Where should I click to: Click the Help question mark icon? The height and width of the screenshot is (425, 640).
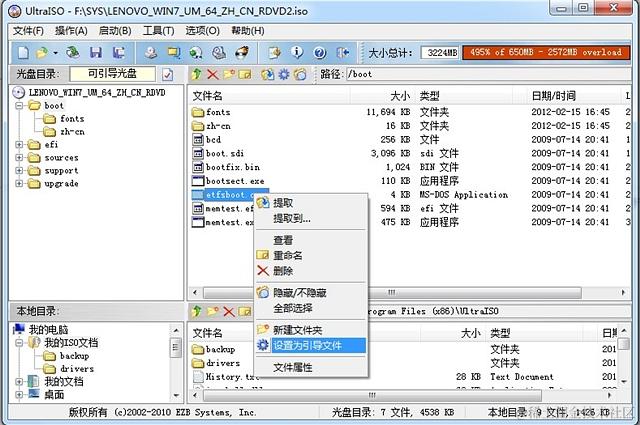click(320, 53)
